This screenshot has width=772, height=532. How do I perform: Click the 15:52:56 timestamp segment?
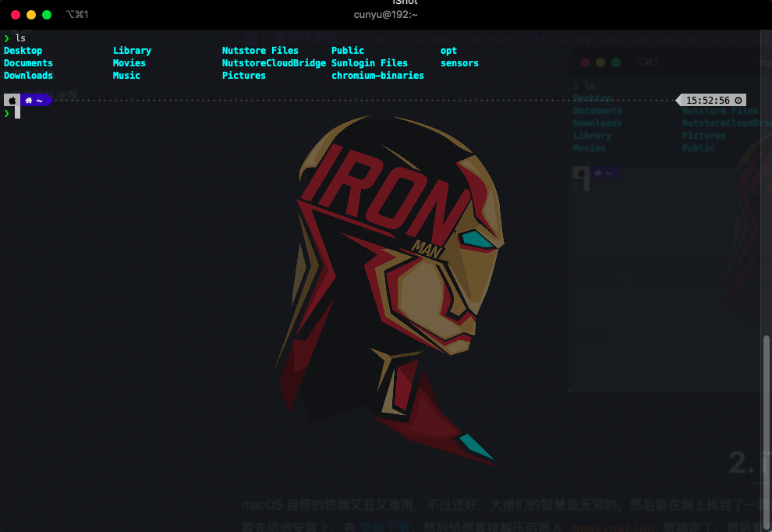click(x=707, y=100)
